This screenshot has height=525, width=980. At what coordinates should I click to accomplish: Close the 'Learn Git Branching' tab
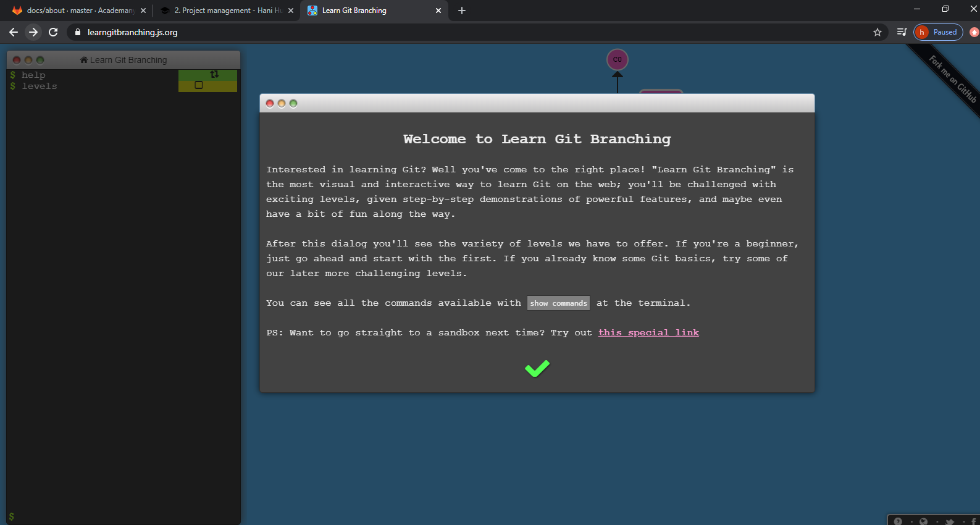[438, 10]
